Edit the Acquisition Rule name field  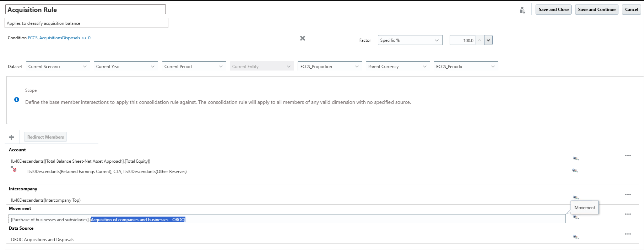[86, 9]
